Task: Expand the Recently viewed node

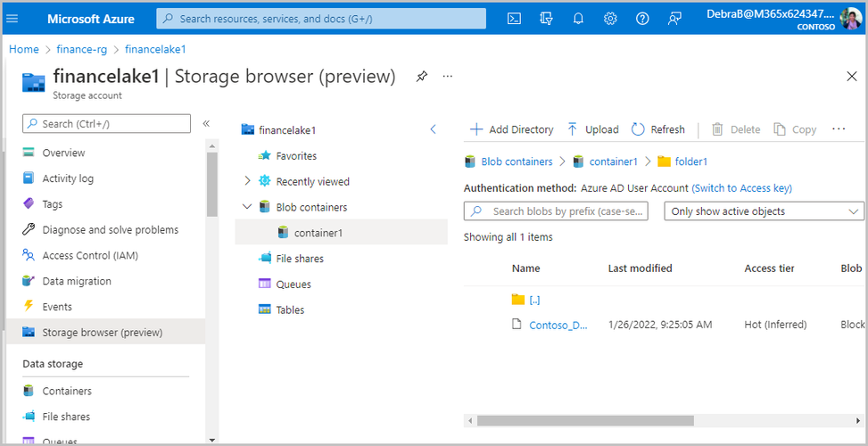Action: coord(247,181)
